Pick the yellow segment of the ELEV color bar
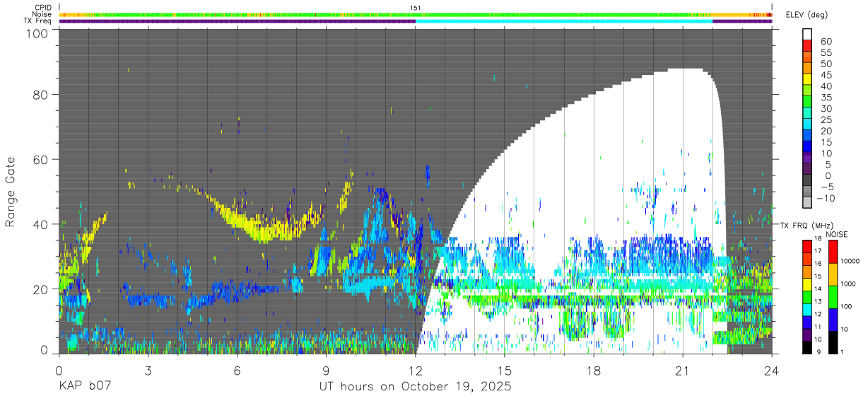The image size is (868, 401). tap(807, 80)
